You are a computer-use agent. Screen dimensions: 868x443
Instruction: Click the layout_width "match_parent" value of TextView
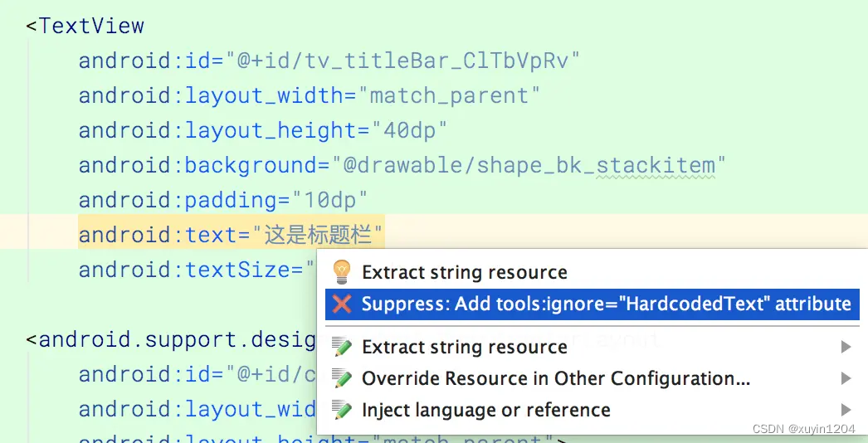pyautogui.click(x=448, y=95)
